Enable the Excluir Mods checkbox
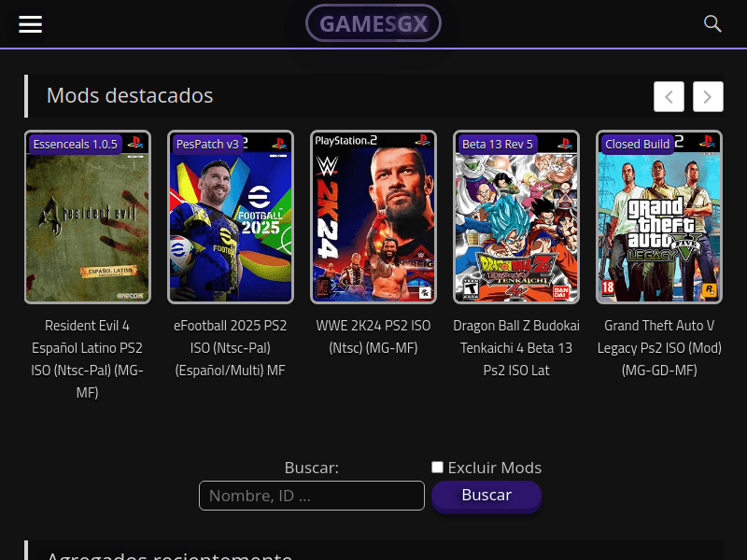Image resolution: width=747 pixels, height=560 pixels. tap(437, 467)
